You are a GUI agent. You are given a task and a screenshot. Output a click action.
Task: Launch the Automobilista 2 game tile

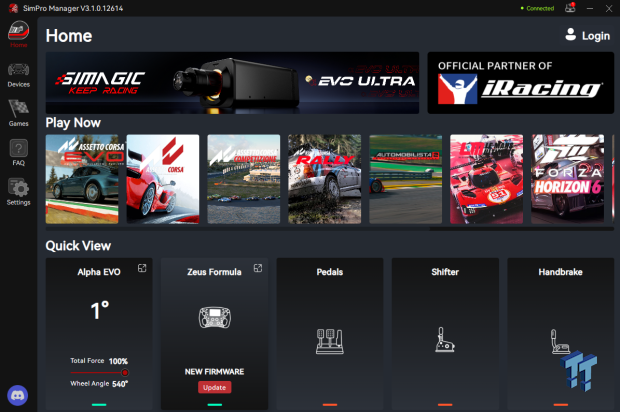(x=406, y=179)
